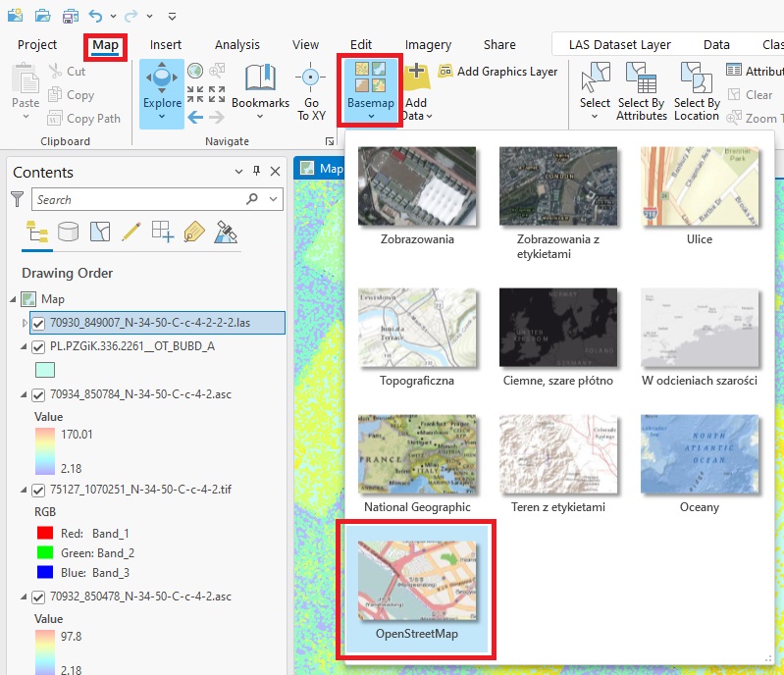Switch to List By Data Source view
Viewport: 784px width, 675px height.
(68, 232)
